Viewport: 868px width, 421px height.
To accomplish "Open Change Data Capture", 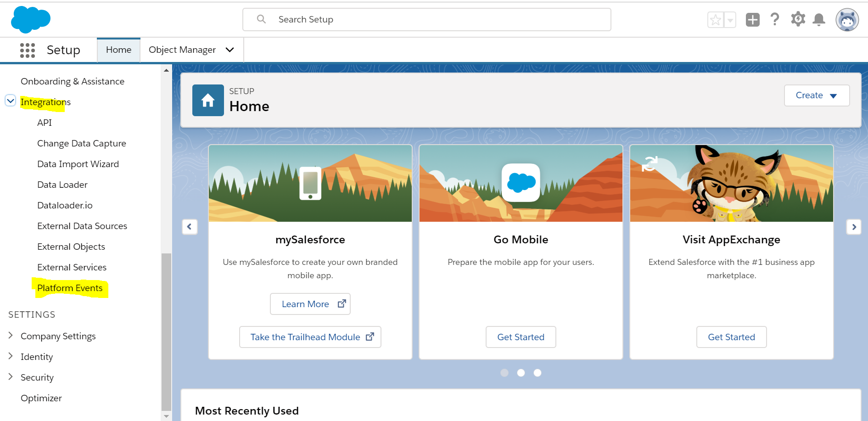I will pyautogui.click(x=82, y=143).
